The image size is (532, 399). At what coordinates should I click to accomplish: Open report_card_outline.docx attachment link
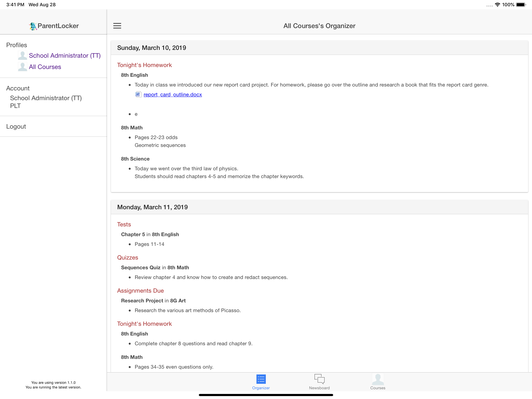(173, 94)
